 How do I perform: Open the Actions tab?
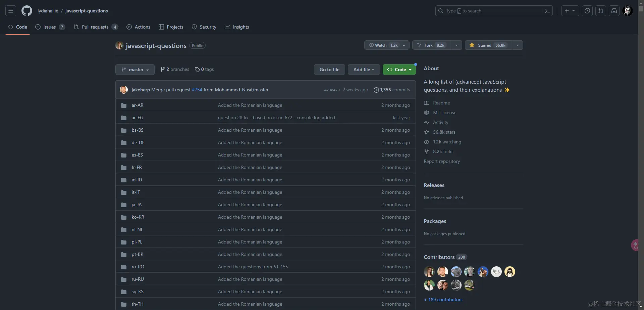[138, 27]
